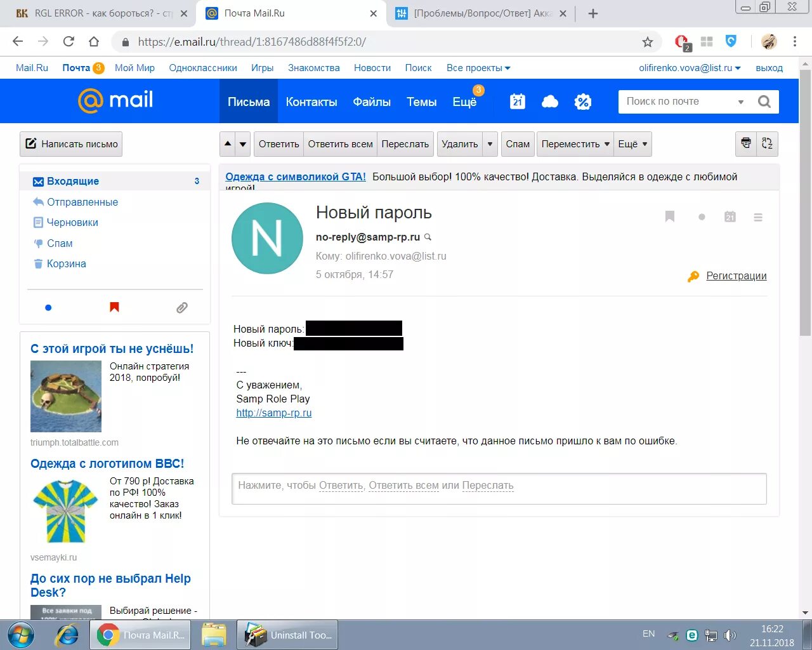
Task: Launch Internet Explorer from taskbar
Action: 67,635
